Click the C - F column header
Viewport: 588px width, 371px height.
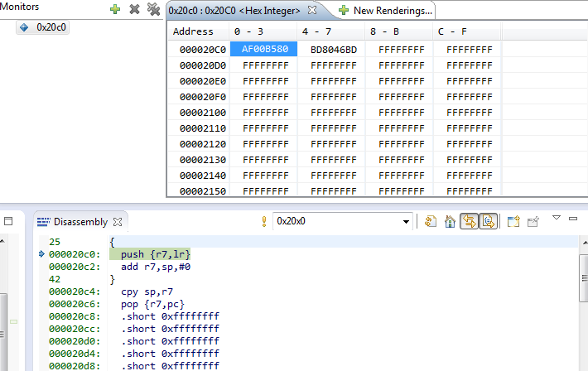452,31
